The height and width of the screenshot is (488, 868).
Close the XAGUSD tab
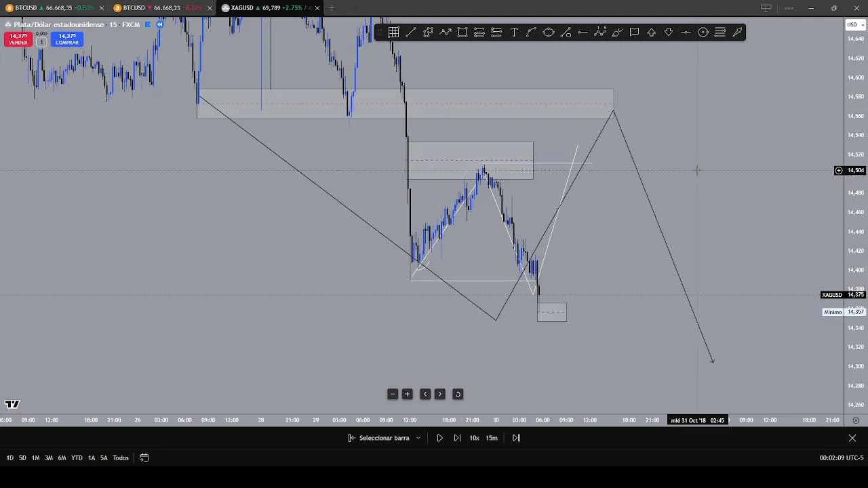tap(317, 8)
